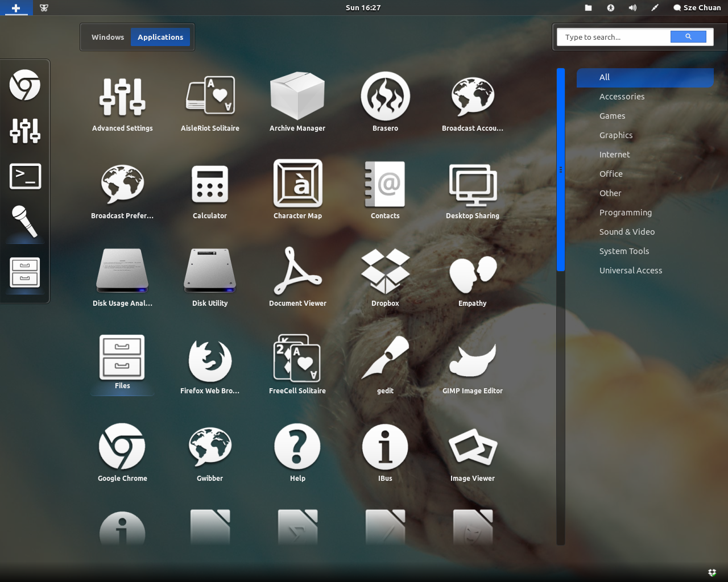This screenshot has height=582, width=728.
Task: Open the Sze Chuan user menu
Action: [697, 8]
